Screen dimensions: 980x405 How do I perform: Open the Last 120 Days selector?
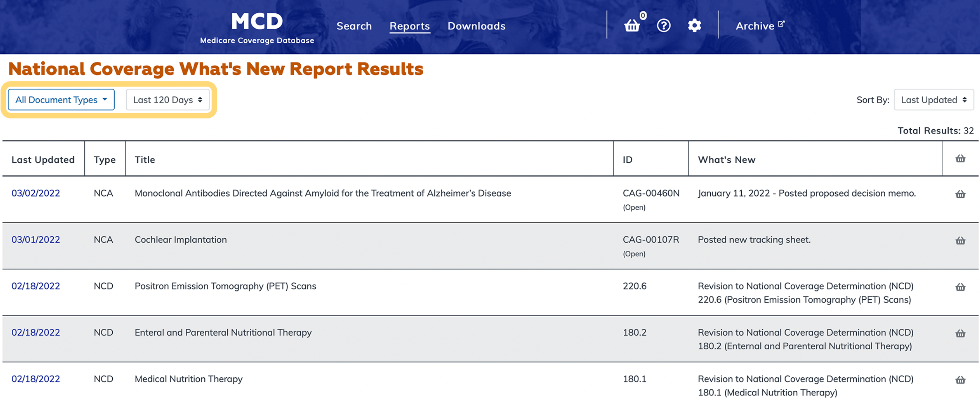point(167,100)
